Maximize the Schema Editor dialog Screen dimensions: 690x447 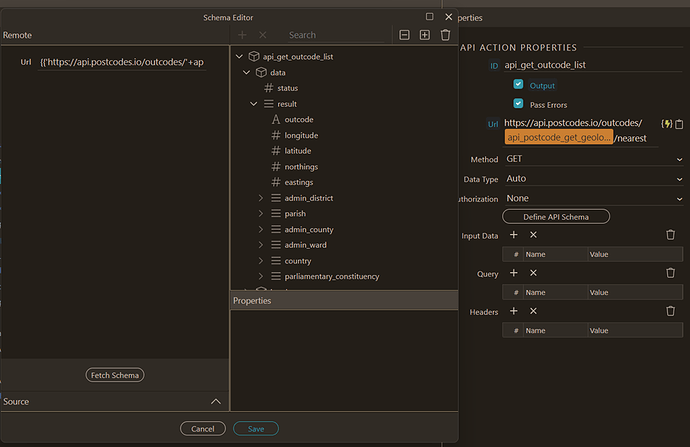click(x=429, y=17)
